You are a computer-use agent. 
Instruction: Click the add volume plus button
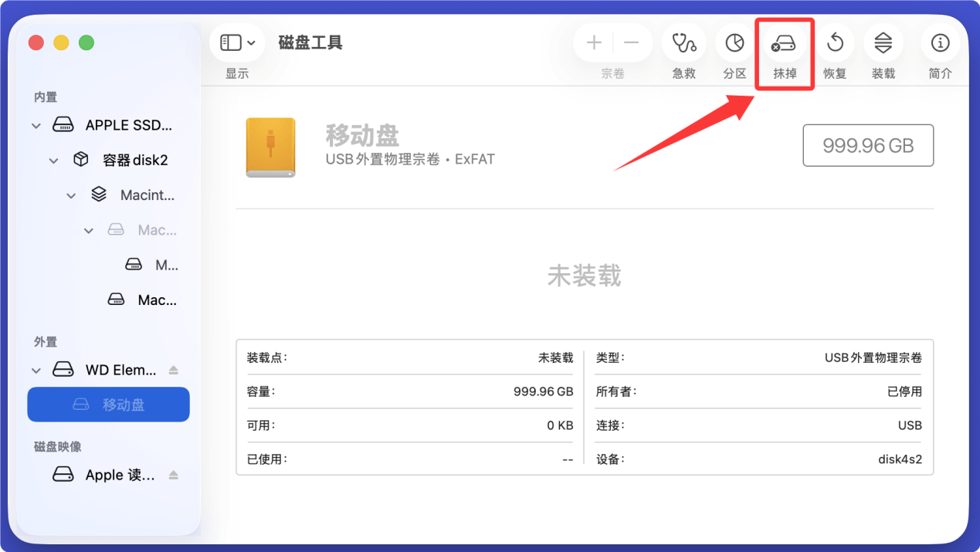(x=593, y=42)
